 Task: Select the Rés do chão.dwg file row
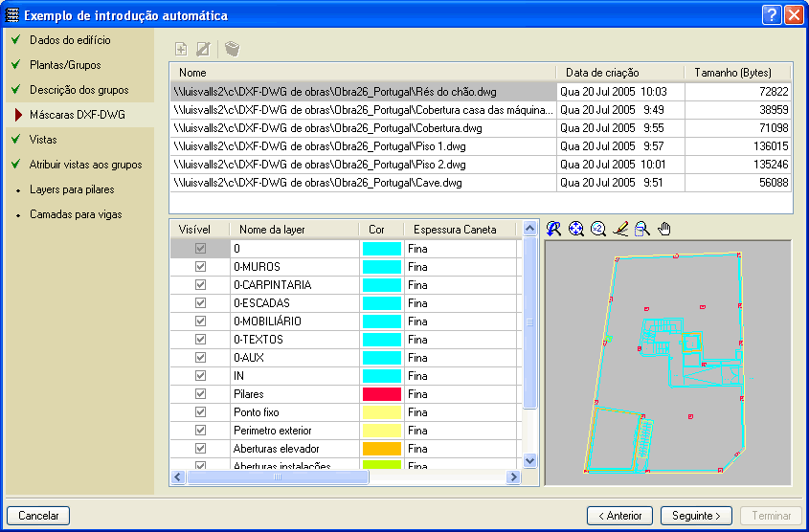(x=481, y=92)
